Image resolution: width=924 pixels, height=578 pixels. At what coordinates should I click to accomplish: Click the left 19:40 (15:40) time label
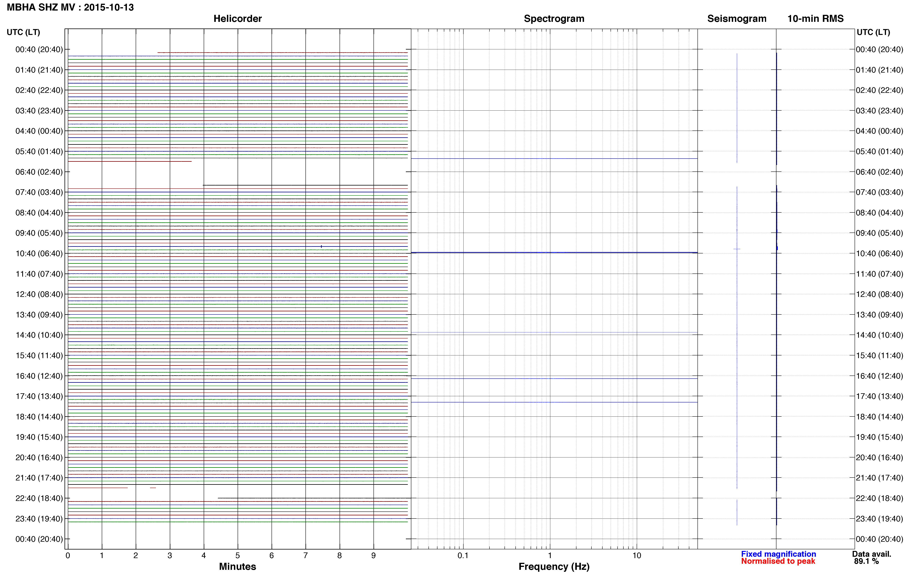click(39, 437)
